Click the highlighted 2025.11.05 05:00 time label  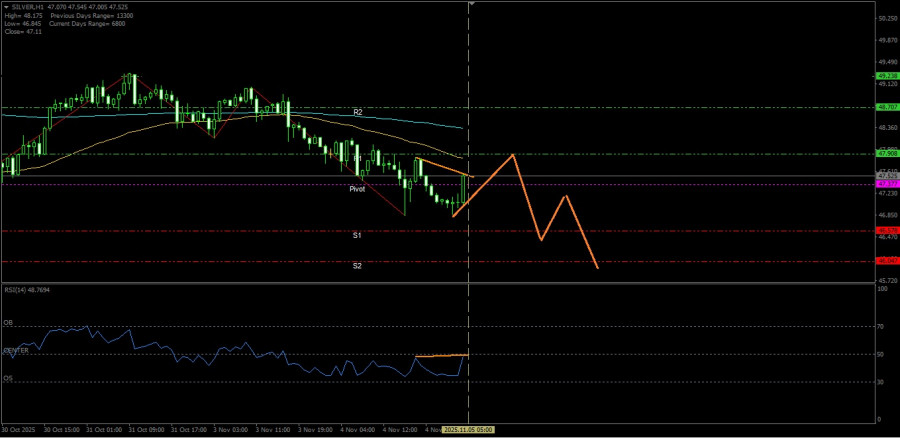click(469, 429)
